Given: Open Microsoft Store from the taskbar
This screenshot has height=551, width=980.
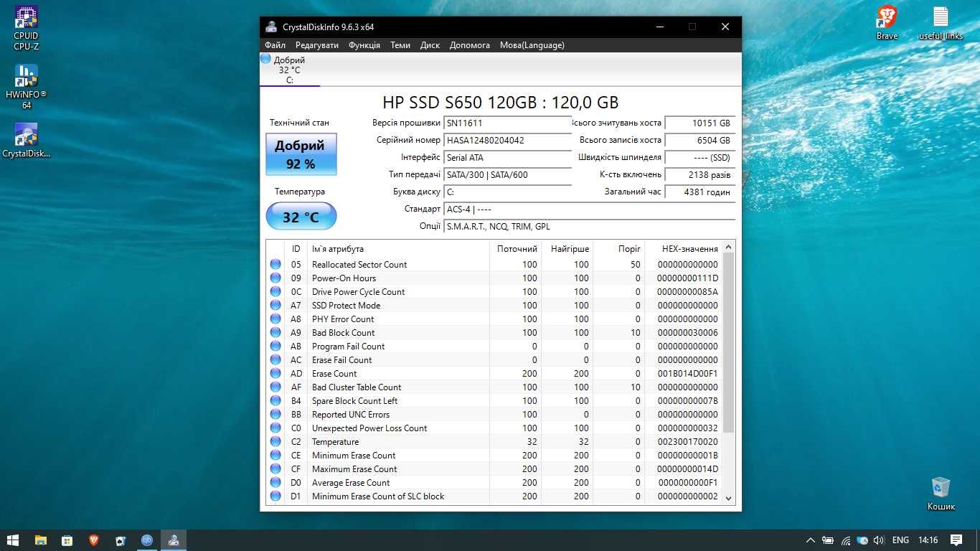Looking at the screenshot, I should tap(67, 540).
